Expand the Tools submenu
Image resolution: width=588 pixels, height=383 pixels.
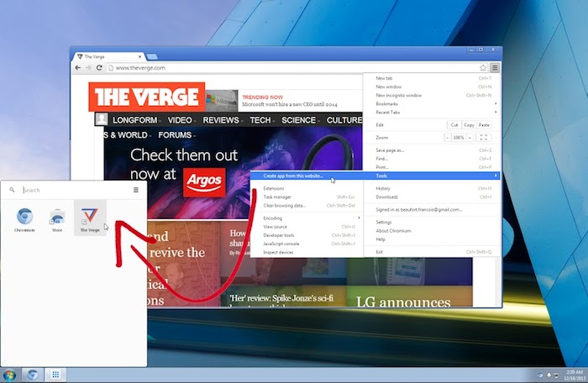(x=432, y=176)
